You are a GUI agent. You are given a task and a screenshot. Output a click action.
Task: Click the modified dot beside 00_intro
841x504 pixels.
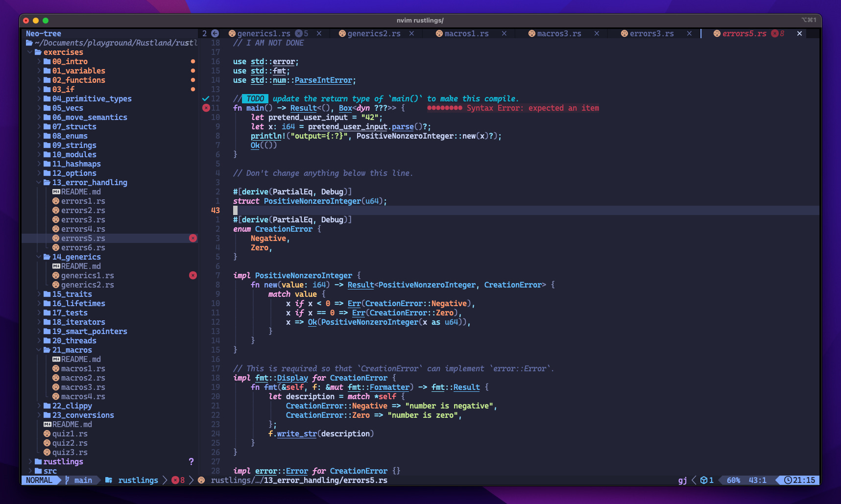tap(193, 61)
